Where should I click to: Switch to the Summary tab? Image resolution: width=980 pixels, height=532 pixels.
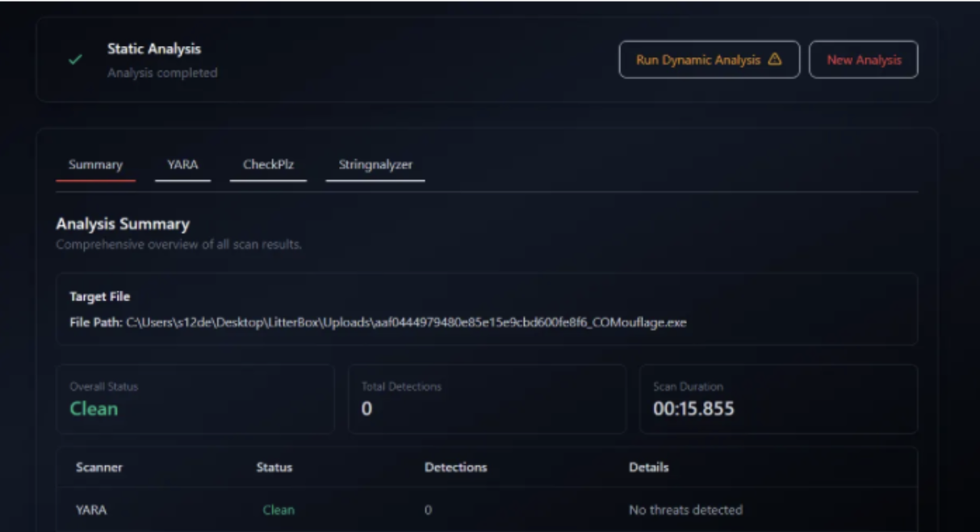pyautogui.click(x=95, y=165)
